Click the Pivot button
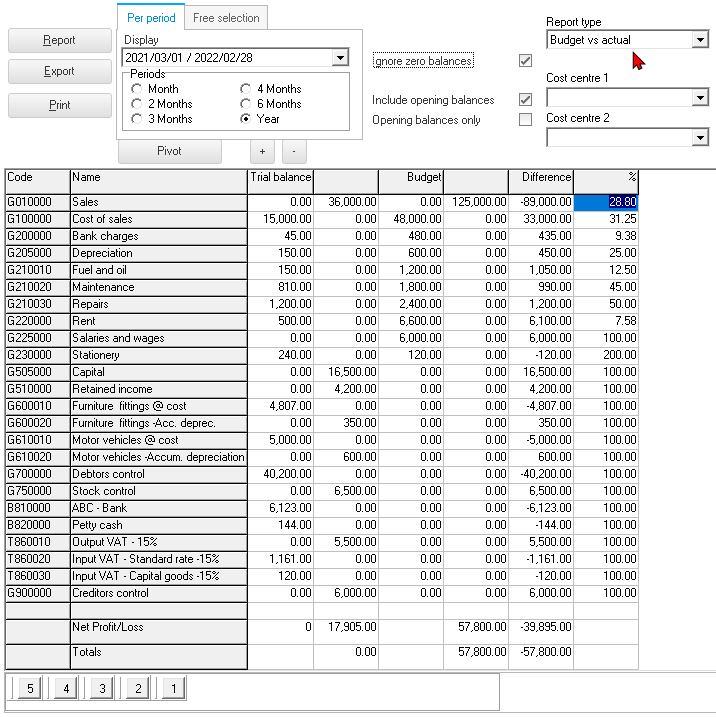716x717 pixels. click(169, 151)
